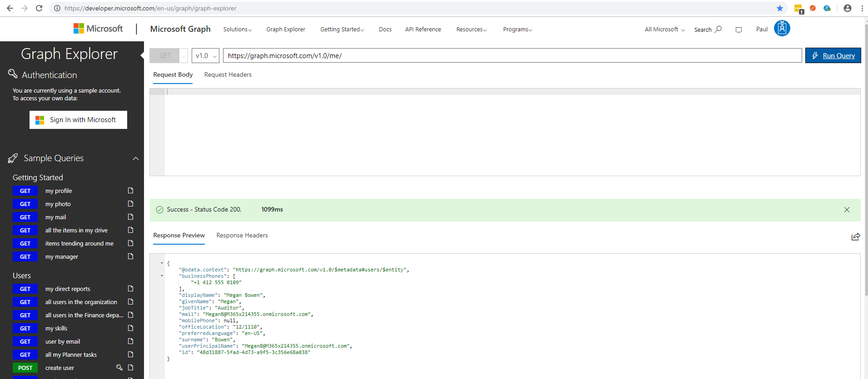The image size is (868, 379).
Task: Collapse the Sample Queries section
Action: coord(135,158)
